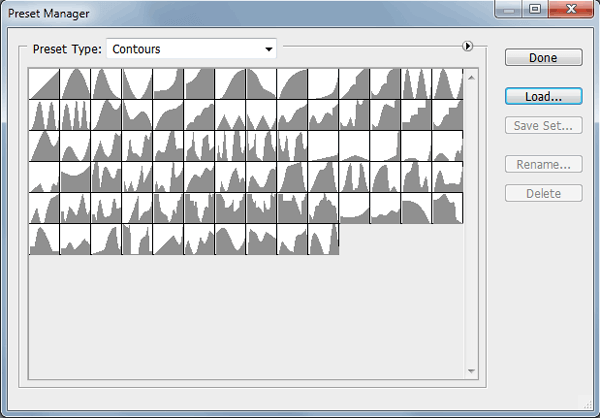Open the circular flyout menu arrow

467,46
